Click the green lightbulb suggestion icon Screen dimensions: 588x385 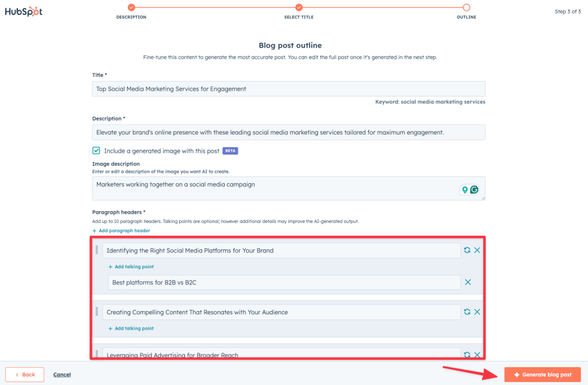coord(465,190)
